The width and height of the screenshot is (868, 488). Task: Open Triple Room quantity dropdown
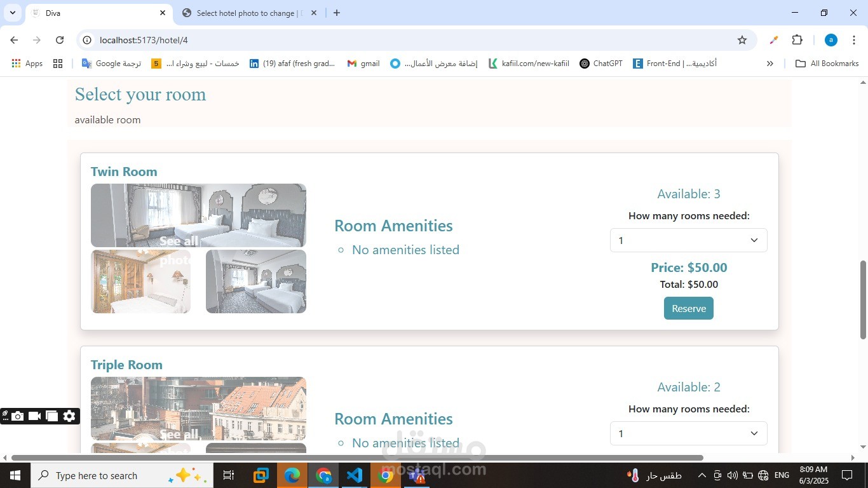[689, 433]
